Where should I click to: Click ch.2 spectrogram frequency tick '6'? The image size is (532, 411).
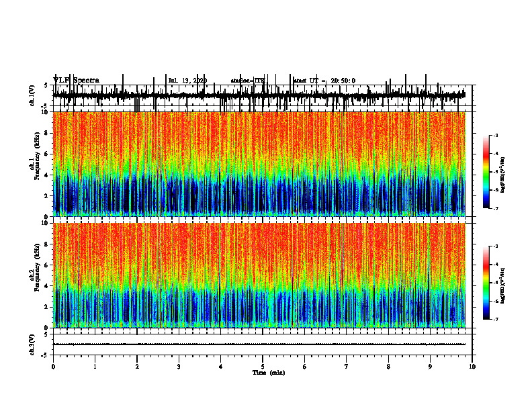(x=47, y=265)
